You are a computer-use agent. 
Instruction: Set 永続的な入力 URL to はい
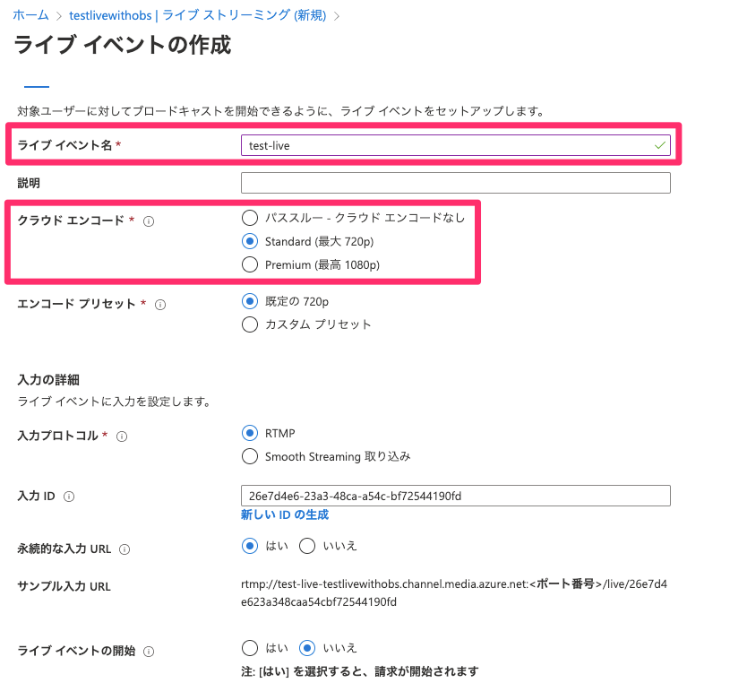click(250, 546)
